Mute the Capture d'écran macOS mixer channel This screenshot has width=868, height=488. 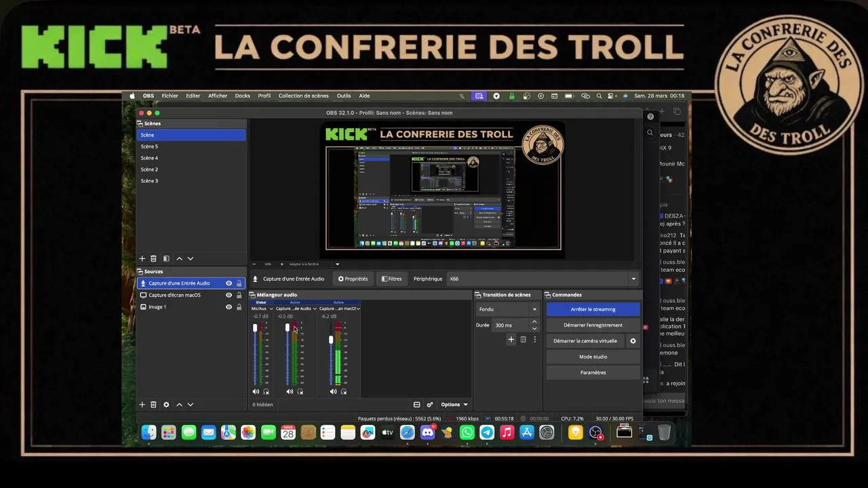(x=333, y=392)
